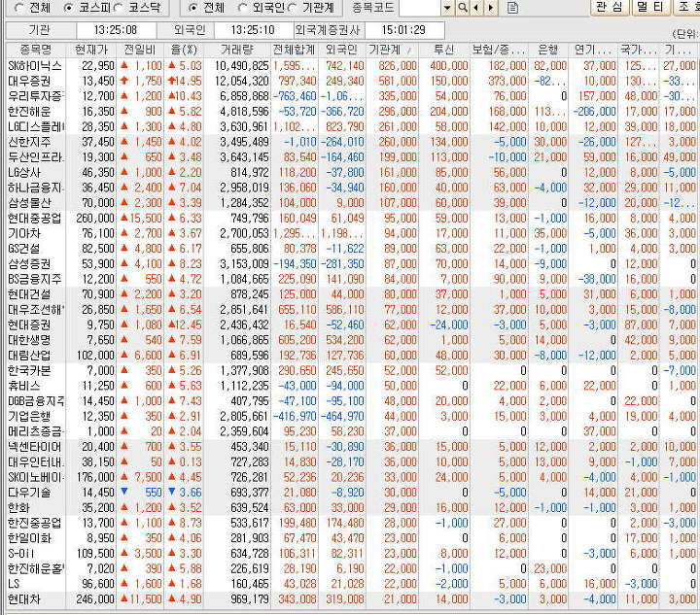This screenshot has height=615, width=700.
Task: Select the 한진중공업 stock name
Action: 34,523
